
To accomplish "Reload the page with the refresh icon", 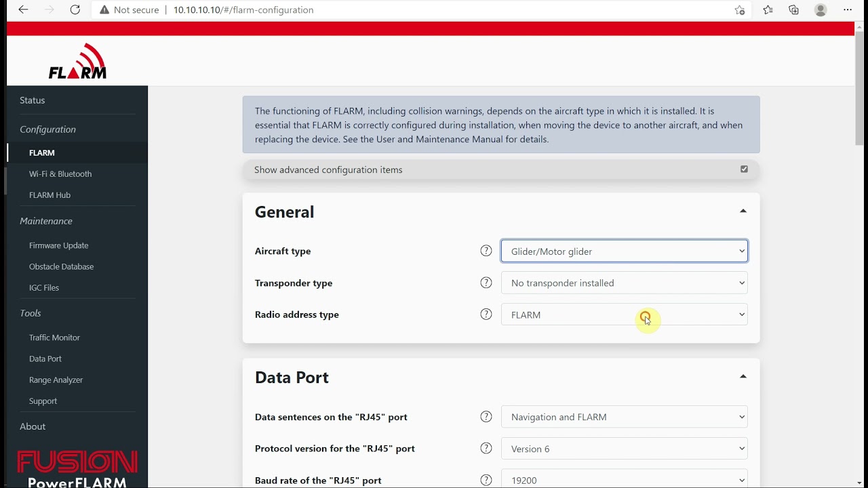I will pos(75,9).
